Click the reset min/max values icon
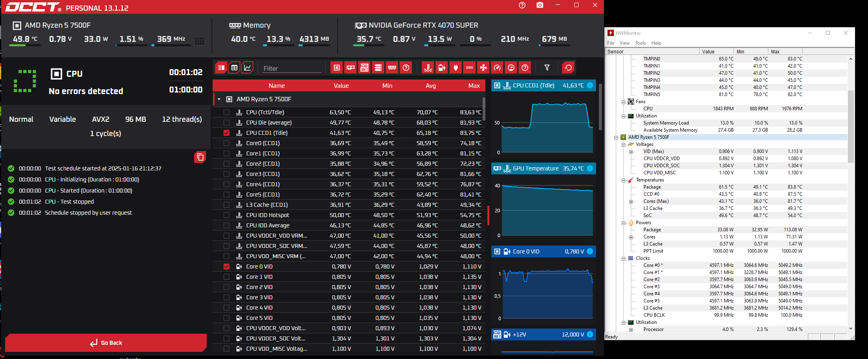Screen dimensions: 868x359 [x=568, y=68]
